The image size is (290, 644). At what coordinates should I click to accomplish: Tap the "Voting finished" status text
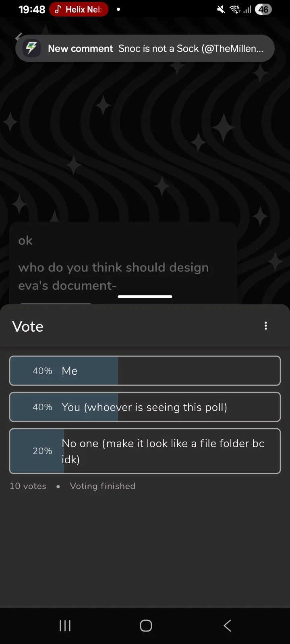102,486
